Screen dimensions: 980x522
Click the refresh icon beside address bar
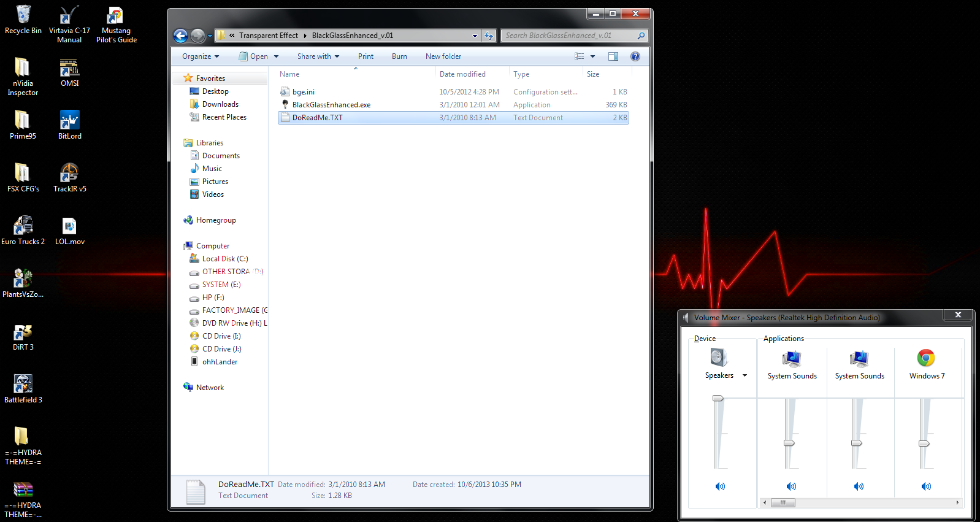coord(489,36)
